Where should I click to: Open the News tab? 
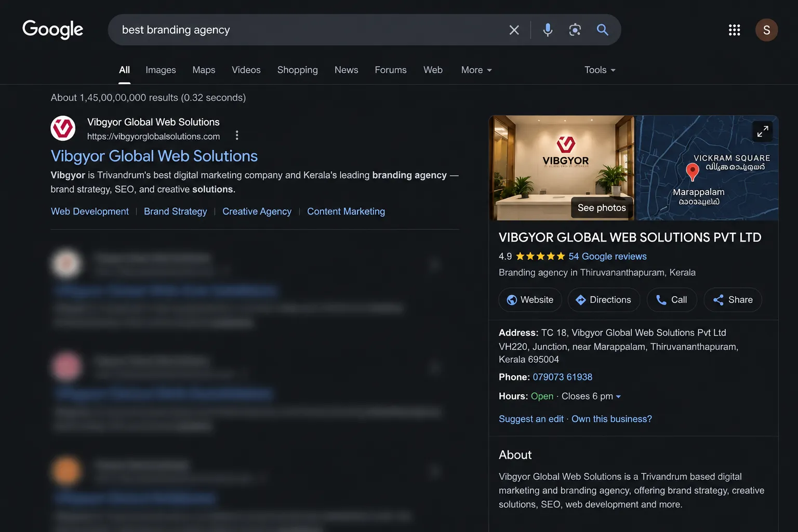pos(347,70)
